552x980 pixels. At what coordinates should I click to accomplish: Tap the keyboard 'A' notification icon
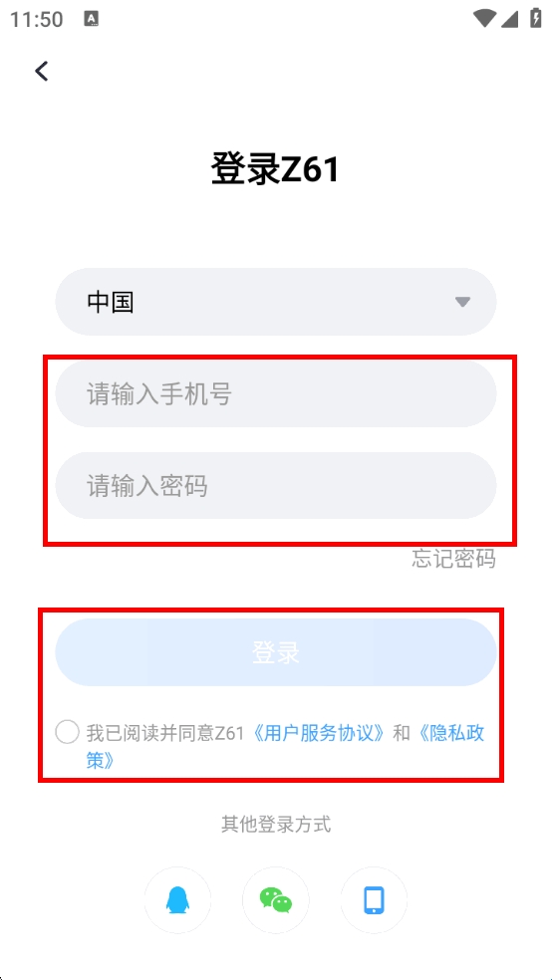click(92, 19)
